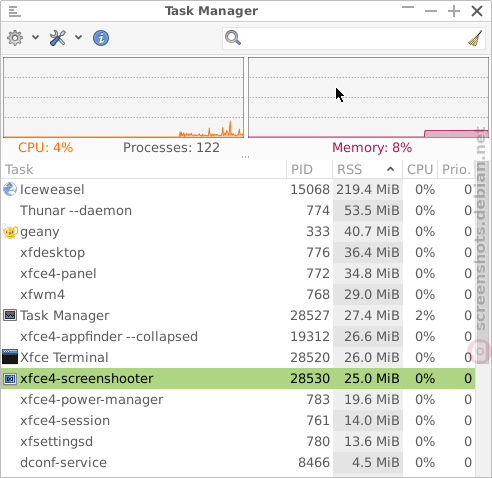This screenshot has height=478, width=492.
Task: Open the window menu icon in the titlebar
Action: 14,12
